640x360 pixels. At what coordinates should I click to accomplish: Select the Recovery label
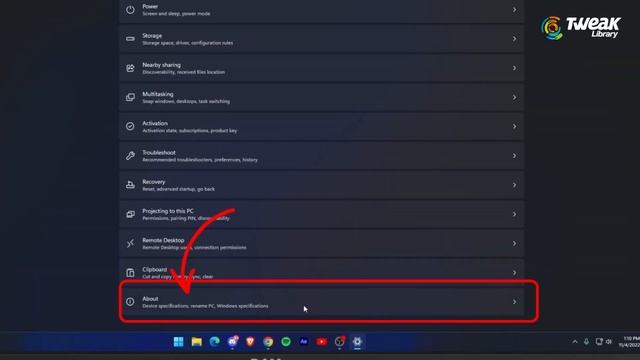153,182
